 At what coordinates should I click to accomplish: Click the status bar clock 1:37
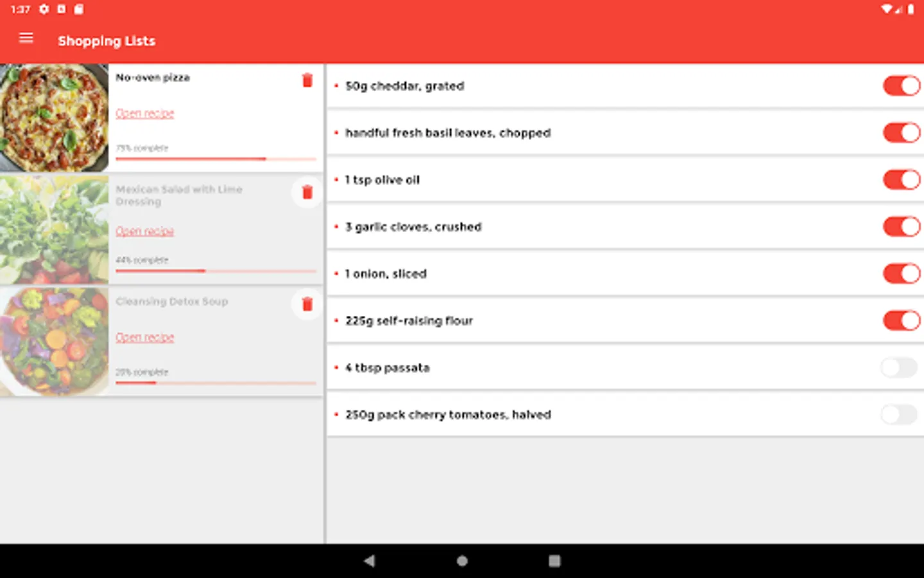pos(21,9)
